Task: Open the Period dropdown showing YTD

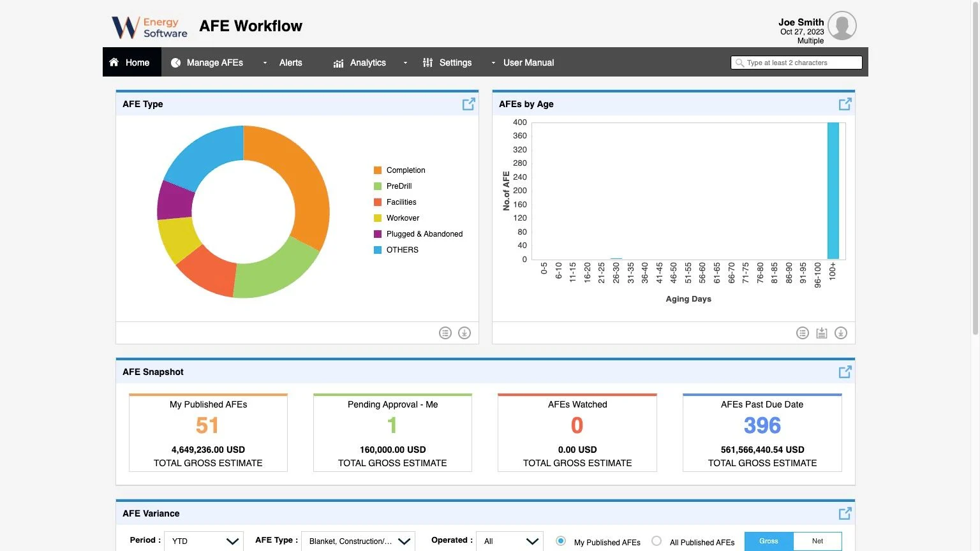Action: [x=203, y=541]
